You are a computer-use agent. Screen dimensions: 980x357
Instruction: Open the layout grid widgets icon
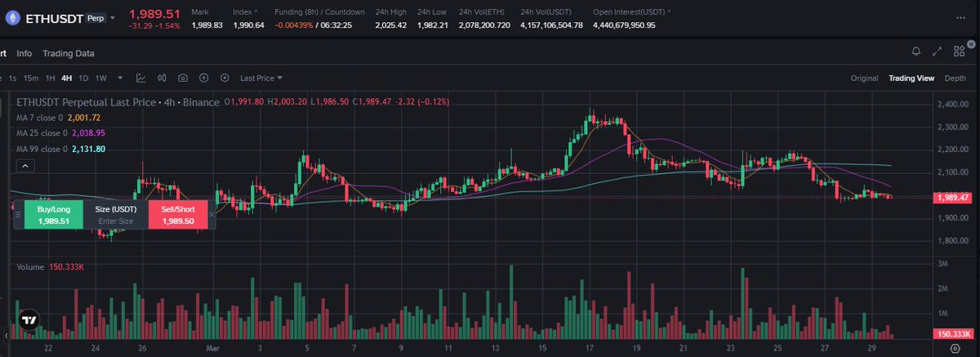[959, 51]
